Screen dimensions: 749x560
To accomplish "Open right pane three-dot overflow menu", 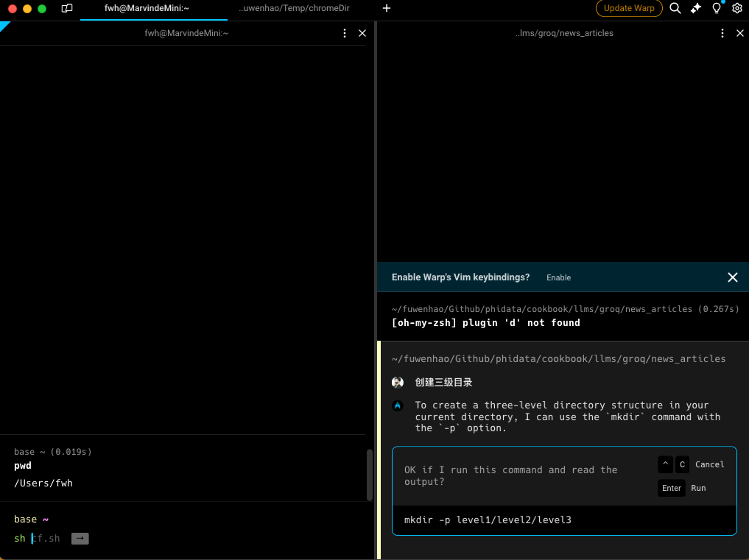I will pos(723,33).
